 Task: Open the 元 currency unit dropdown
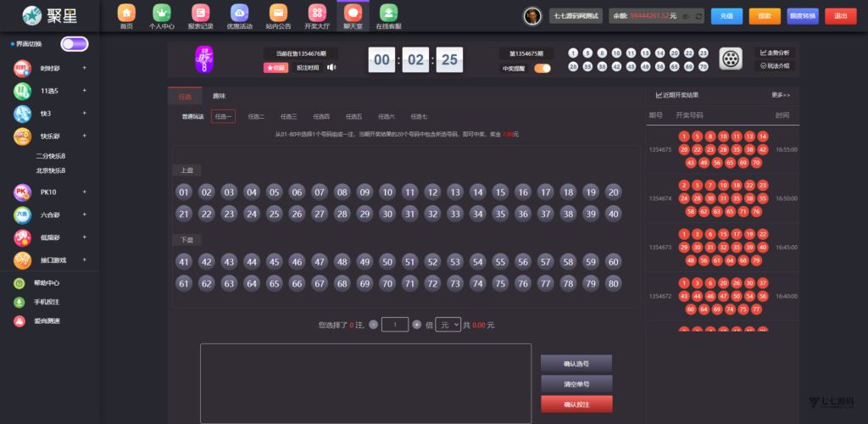(448, 325)
